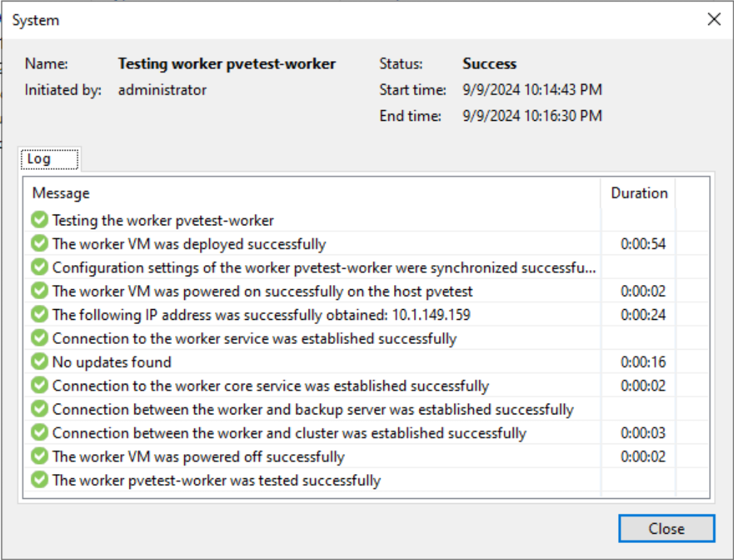The height and width of the screenshot is (560, 734).
Task: Click the checkmark on "worker pvetest-worker was tested successfully"
Action: pos(39,480)
